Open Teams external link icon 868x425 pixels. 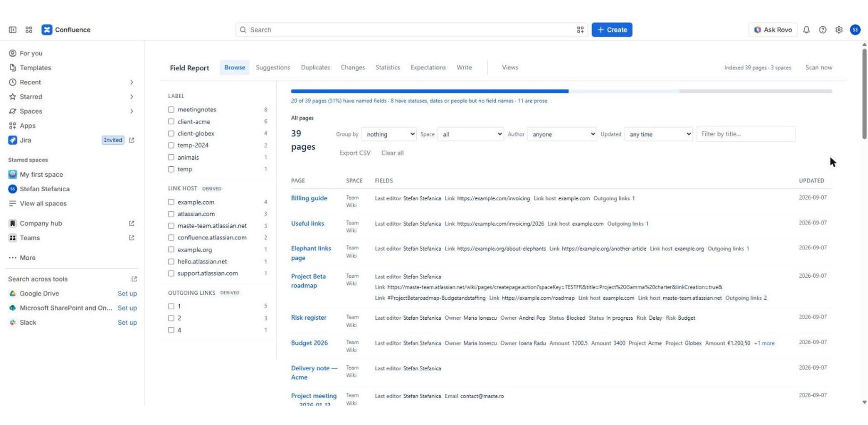coord(132,238)
